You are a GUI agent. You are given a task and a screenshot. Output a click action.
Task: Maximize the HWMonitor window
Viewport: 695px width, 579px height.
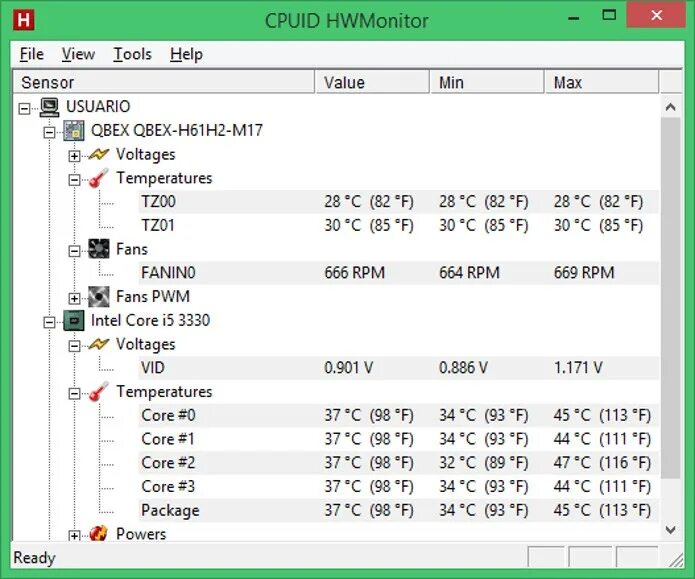(x=609, y=16)
